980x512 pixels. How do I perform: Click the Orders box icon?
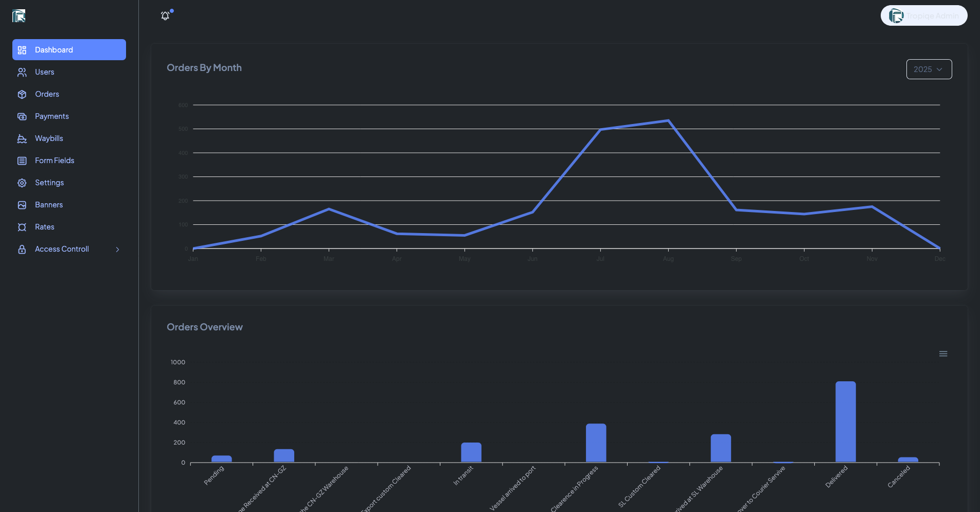pos(22,95)
